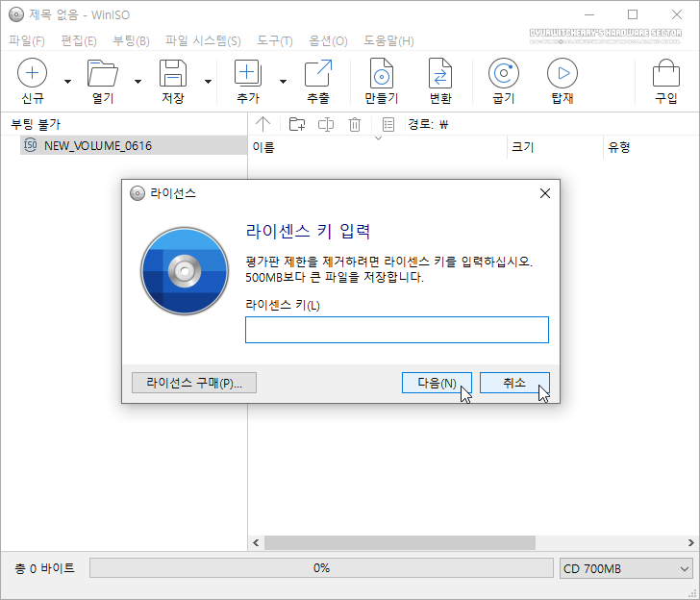Click the 탑재 (Mount) play icon

click(x=562, y=73)
